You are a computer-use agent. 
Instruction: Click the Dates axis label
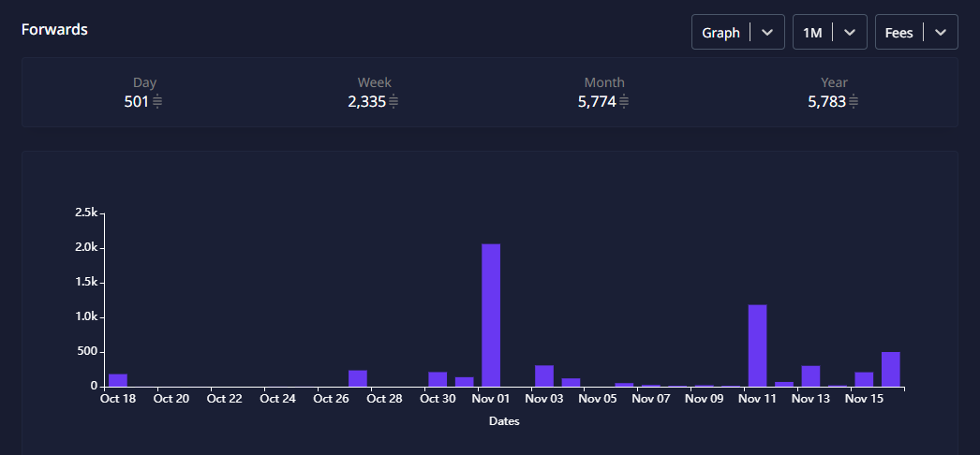point(504,421)
